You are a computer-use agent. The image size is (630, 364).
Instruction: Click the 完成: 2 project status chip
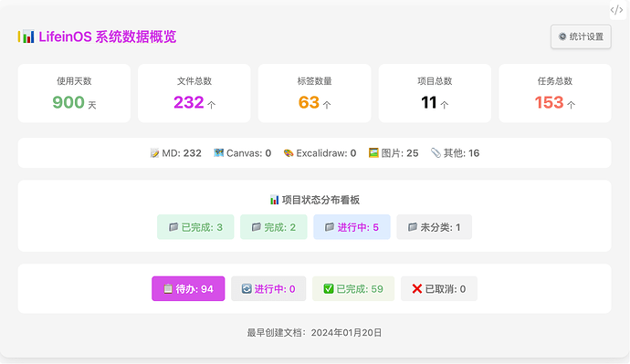274,227
